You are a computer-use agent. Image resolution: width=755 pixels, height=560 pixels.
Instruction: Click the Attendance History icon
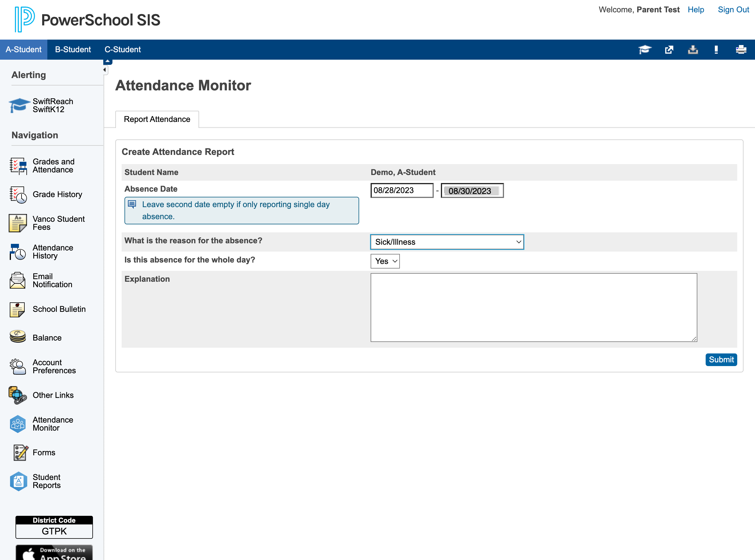click(x=18, y=252)
